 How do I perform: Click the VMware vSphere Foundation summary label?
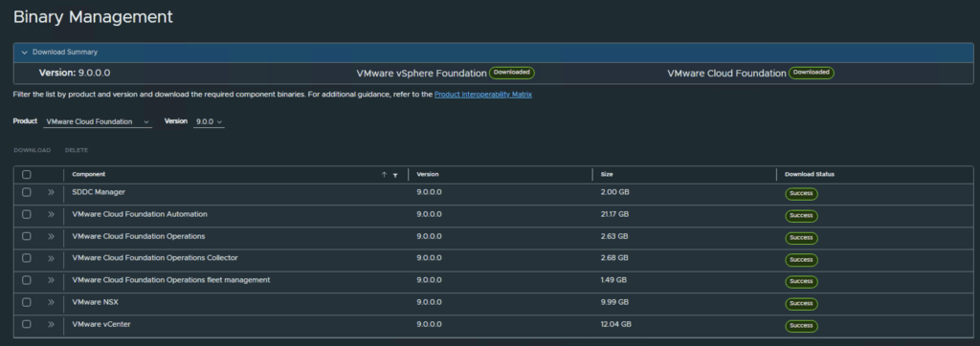click(421, 73)
